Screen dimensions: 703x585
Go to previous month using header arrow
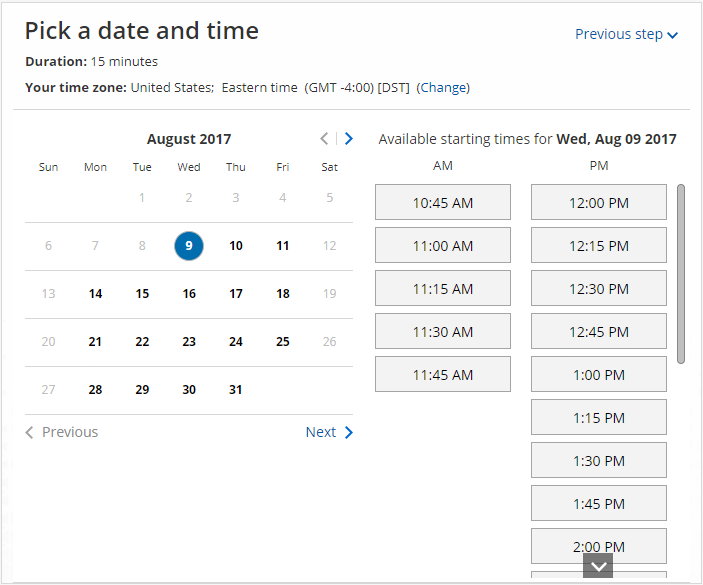324,139
